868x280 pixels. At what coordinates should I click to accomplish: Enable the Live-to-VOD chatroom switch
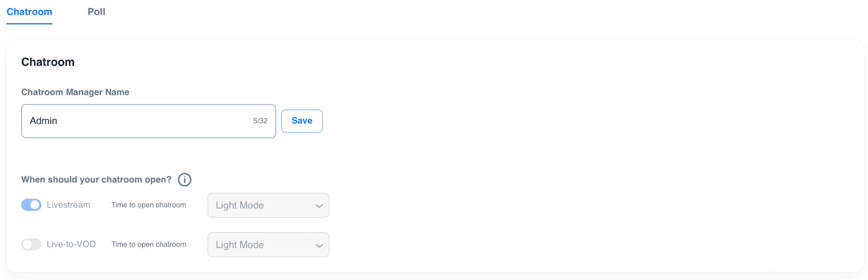coord(31,245)
